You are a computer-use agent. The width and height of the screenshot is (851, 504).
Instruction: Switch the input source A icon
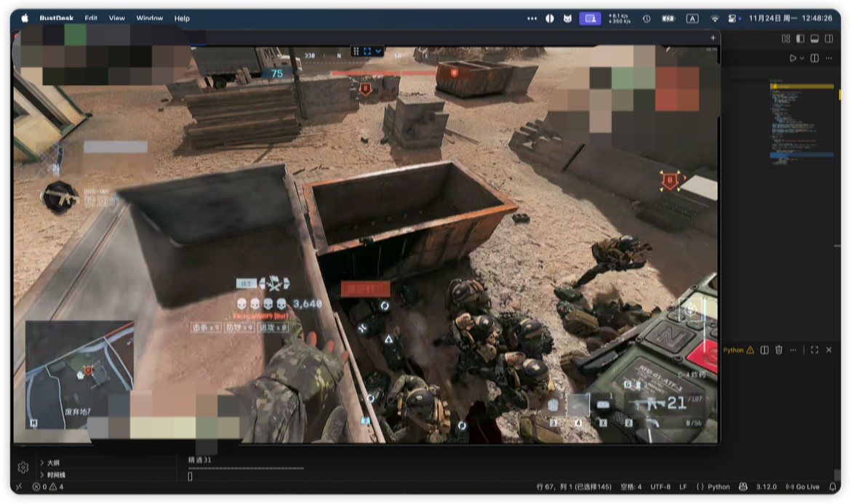(x=692, y=18)
